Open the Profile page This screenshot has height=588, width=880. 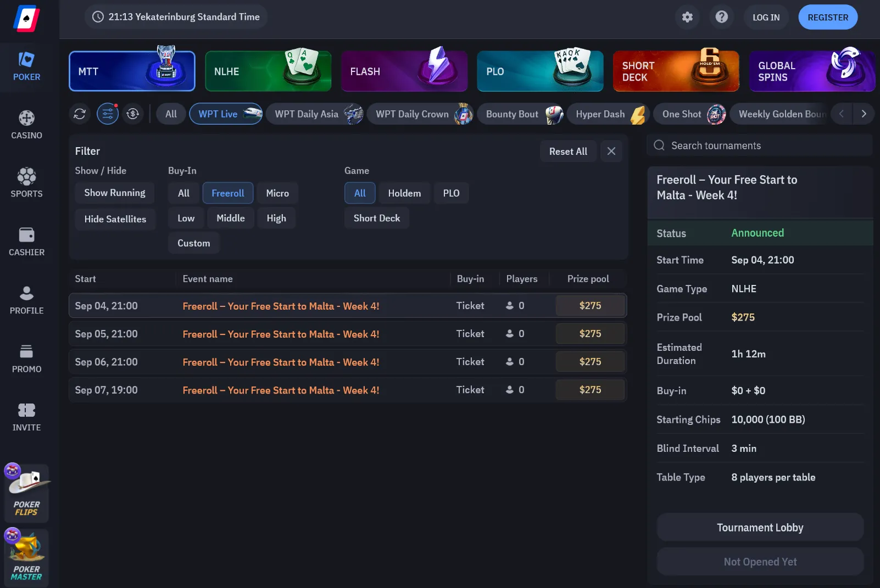[x=26, y=300]
